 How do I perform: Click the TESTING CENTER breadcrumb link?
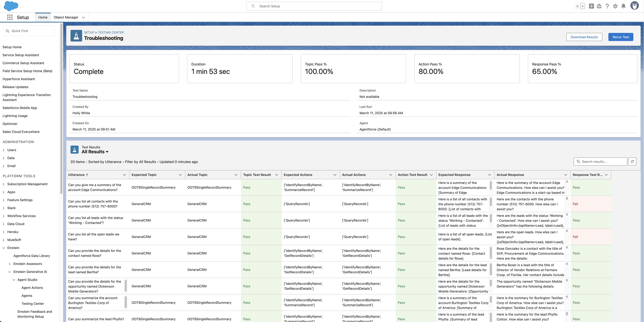click(x=111, y=32)
